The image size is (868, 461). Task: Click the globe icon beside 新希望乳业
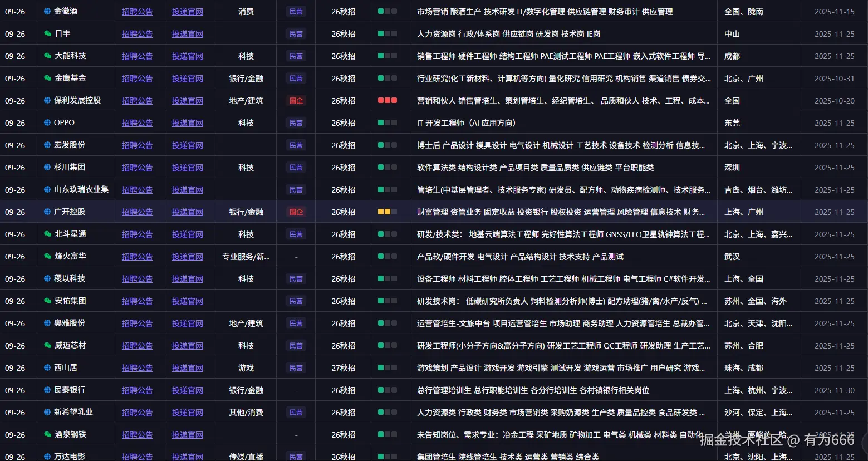pyautogui.click(x=48, y=412)
